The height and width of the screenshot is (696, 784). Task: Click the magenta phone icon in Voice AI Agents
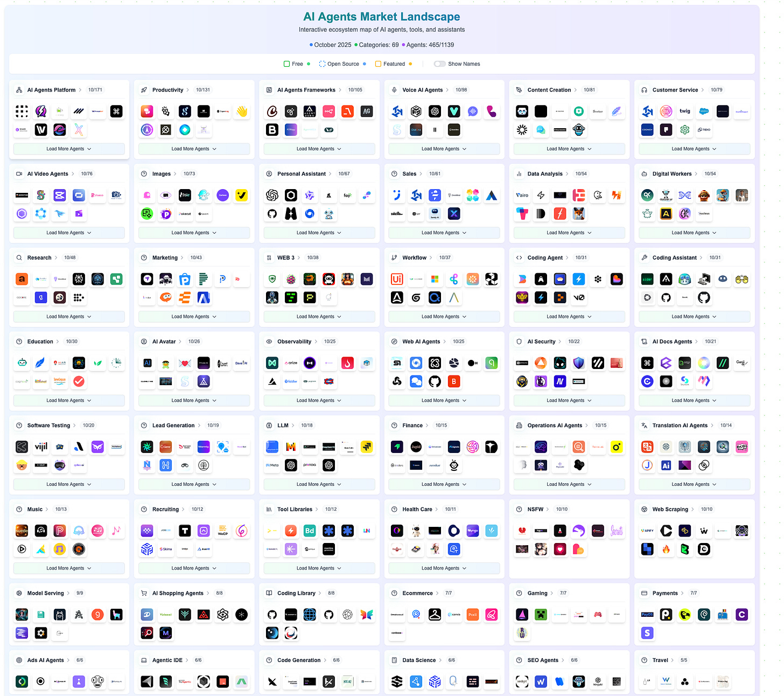pyautogui.click(x=492, y=112)
